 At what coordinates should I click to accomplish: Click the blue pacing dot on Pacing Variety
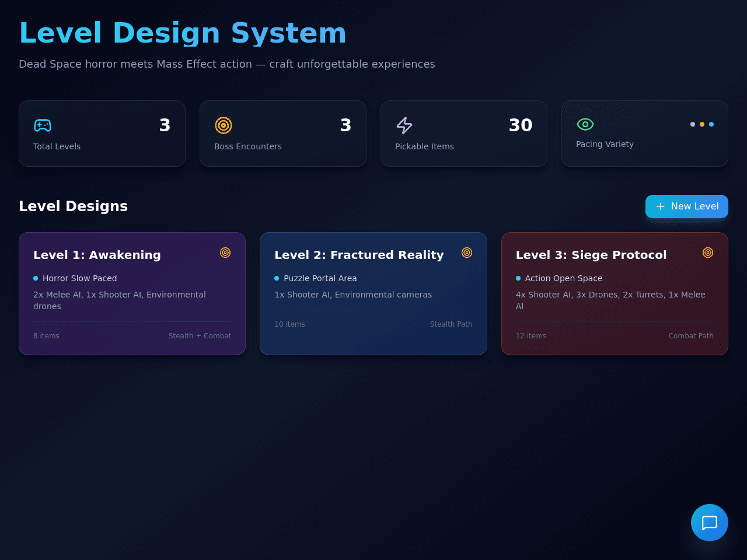click(711, 124)
